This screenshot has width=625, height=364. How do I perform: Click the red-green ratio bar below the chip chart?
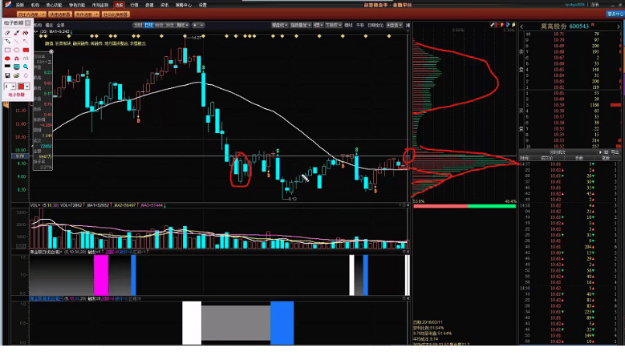pyautogui.click(x=465, y=206)
